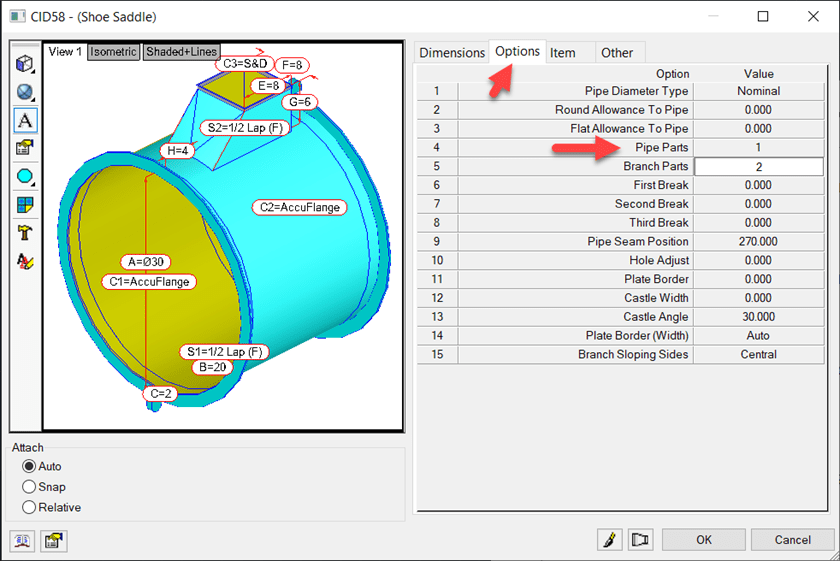Click the 'F=8' dimension label
Screen dimensions: 840x561
click(292, 65)
